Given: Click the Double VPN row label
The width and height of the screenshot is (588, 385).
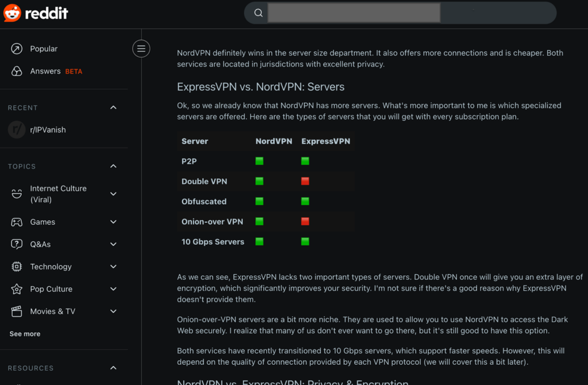Looking at the screenshot, I should pyautogui.click(x=204, y=182).
